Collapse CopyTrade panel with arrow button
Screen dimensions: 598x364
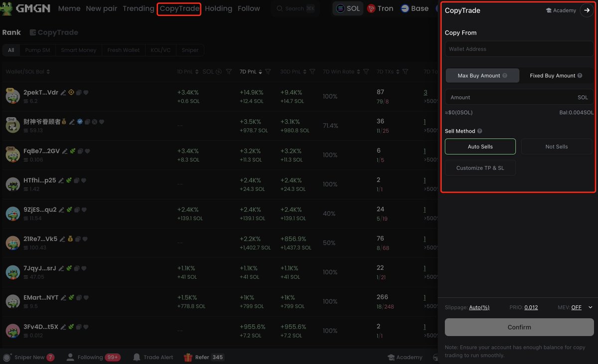[x=586, y=10]
